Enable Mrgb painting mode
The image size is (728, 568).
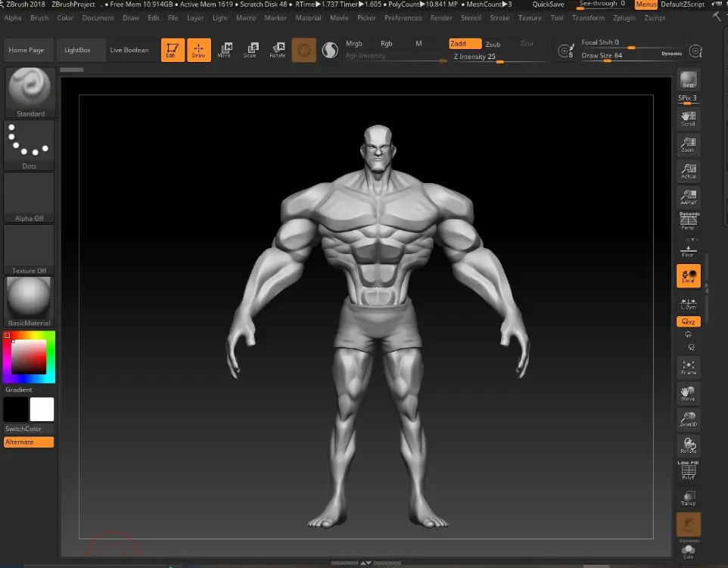click(354, 44)
